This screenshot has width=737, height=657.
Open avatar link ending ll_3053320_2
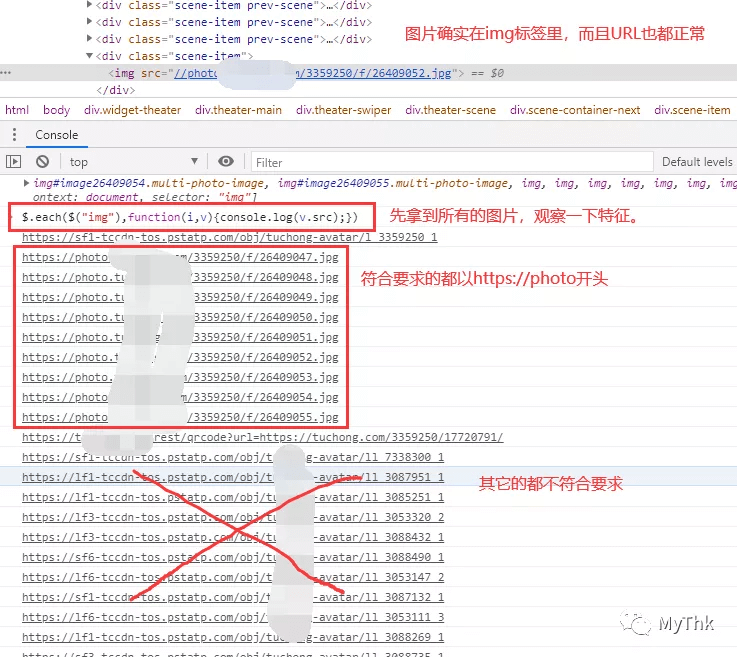coord(233,517)
